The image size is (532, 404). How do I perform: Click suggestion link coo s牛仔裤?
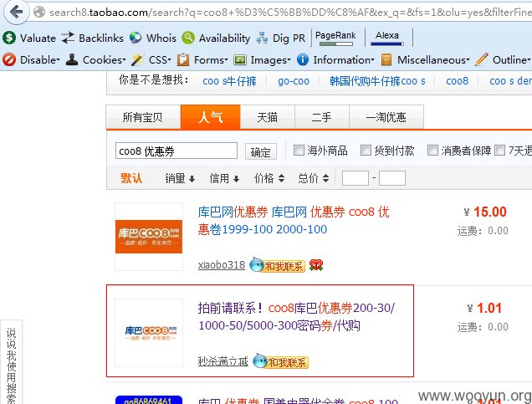click(229, 81)
